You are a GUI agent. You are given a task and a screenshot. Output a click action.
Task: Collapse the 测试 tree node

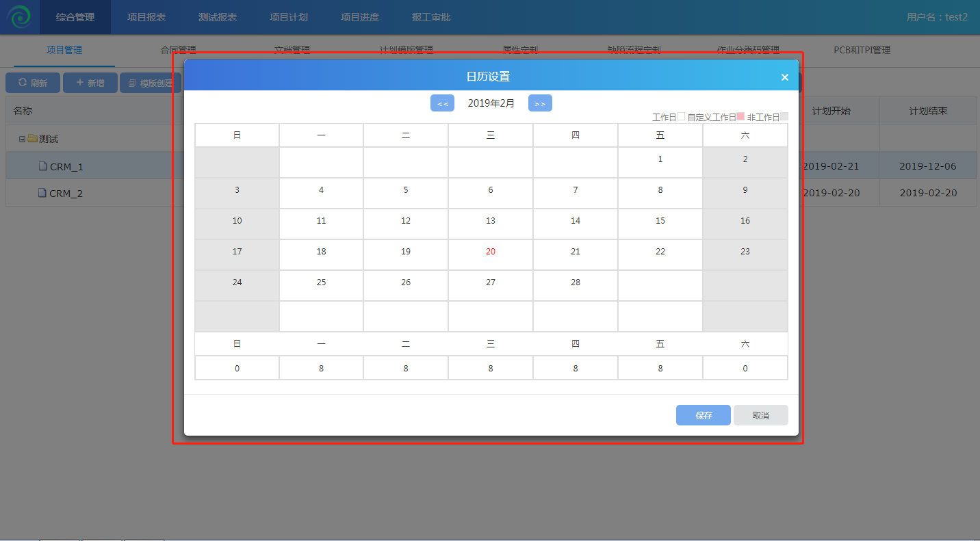click(x=22, y=139)
